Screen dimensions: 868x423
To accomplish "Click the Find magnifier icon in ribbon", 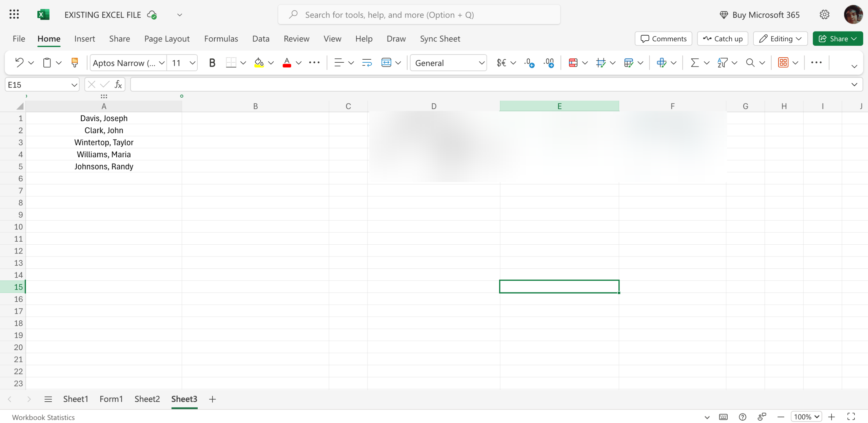I will 750,63.
